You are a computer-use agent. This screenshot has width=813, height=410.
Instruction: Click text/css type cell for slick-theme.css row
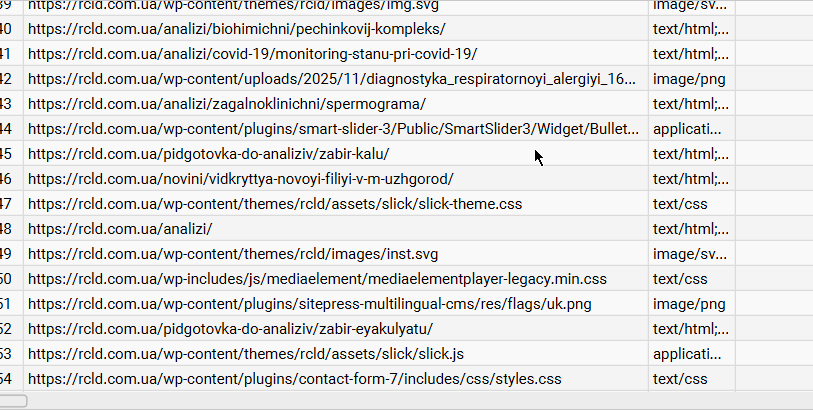click(680, 204)
